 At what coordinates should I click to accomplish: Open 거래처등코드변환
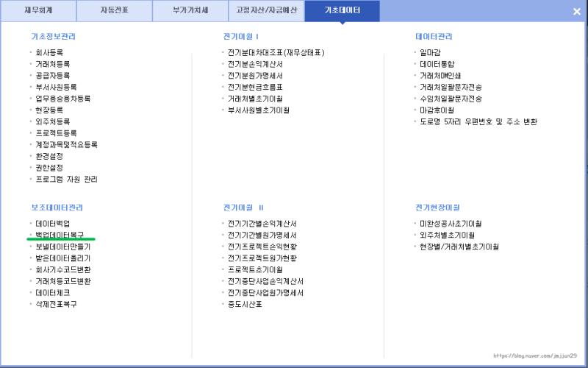pos(63,281)
